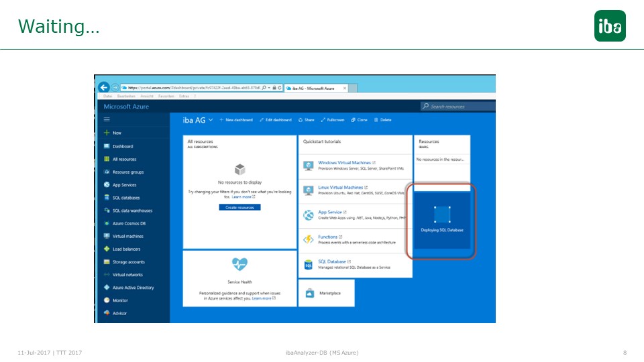Click the Microsoft Azure header title
Screen dimensions: 644x362
point(126,107)
